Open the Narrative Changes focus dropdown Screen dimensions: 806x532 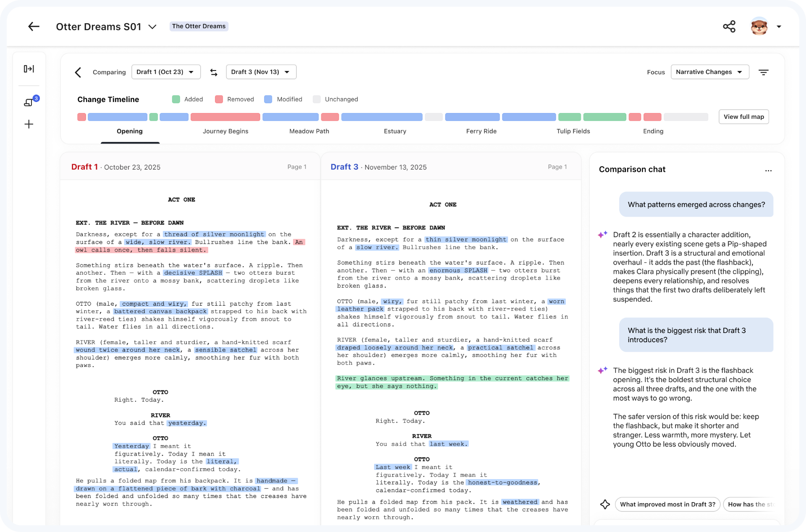click(x=710, y=72)
